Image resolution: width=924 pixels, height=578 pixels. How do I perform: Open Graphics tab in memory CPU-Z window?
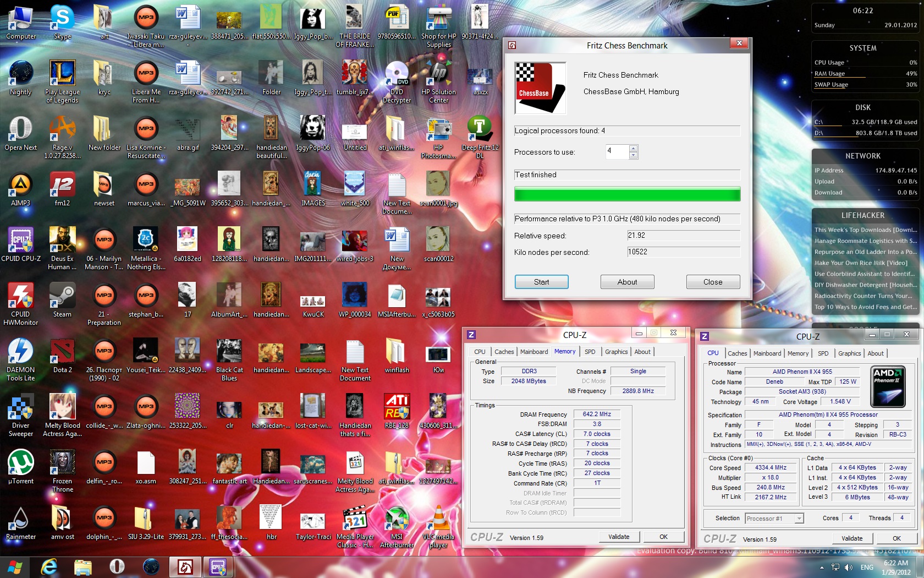coord(616,352)
